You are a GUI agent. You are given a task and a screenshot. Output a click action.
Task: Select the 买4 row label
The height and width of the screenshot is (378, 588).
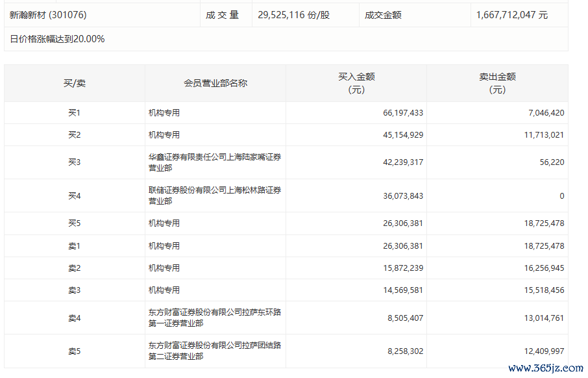[x=75, y=195]
